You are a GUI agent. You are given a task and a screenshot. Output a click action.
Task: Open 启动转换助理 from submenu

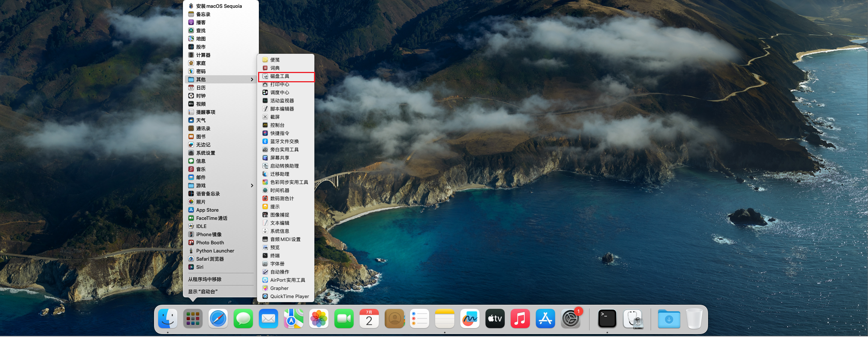point(286,166)
